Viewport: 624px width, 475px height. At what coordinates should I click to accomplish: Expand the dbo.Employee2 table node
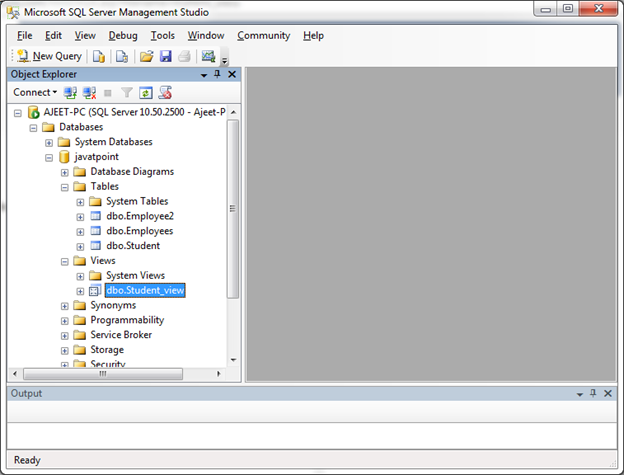80,217
